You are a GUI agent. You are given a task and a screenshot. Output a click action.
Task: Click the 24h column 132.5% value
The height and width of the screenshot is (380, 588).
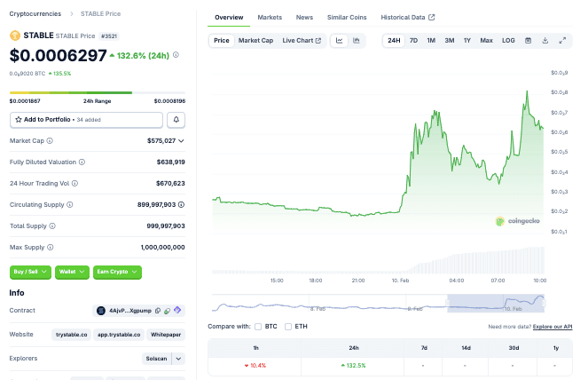click(x=353, y=366)
